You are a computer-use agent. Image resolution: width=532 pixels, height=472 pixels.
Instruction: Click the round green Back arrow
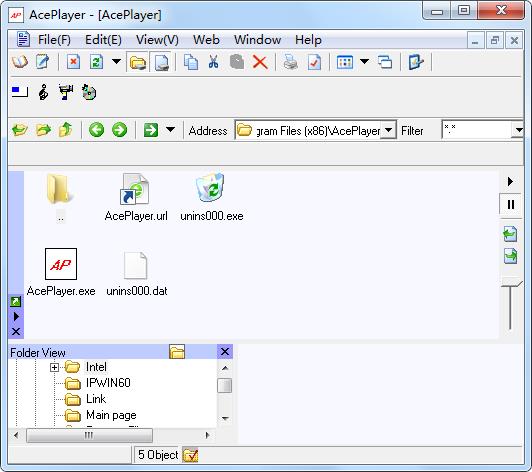coord(96,130)
